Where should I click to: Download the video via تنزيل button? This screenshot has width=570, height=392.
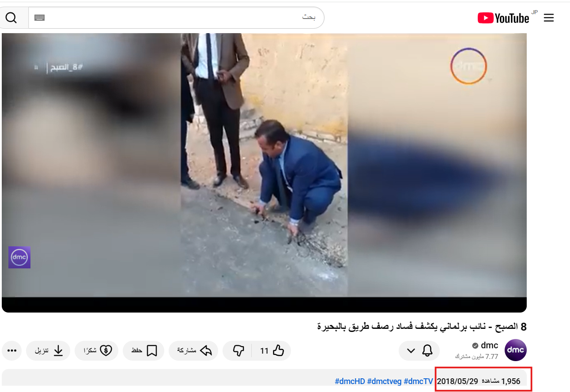pos(49,351)
